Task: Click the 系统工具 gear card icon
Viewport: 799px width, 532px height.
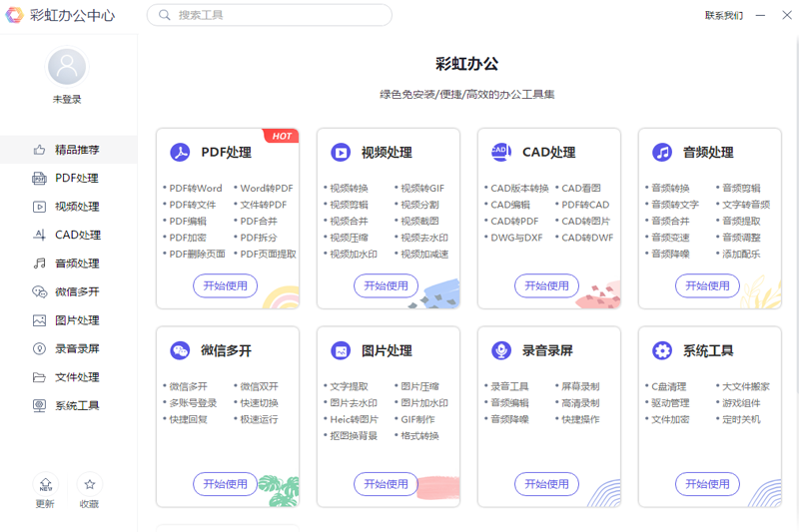Action: (x=662, y=351)
